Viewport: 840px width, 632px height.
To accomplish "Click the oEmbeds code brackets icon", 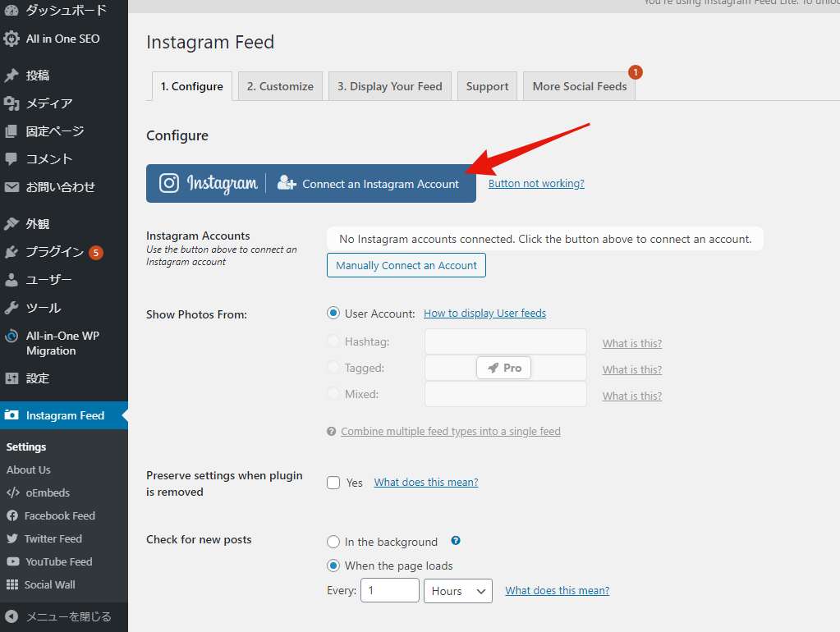I will (13, 492).
